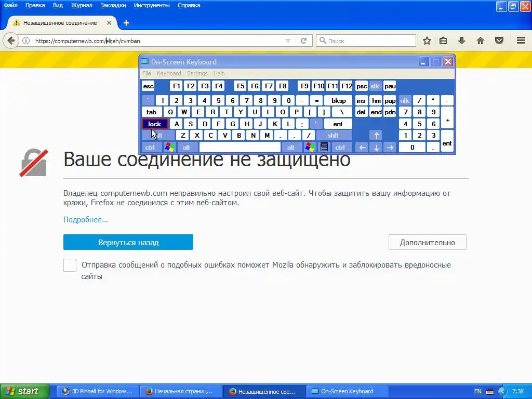Open Вид menu in Firefox
Image resolution: width=532 pixels, height=399 pixels.
[x=58, y=5]
